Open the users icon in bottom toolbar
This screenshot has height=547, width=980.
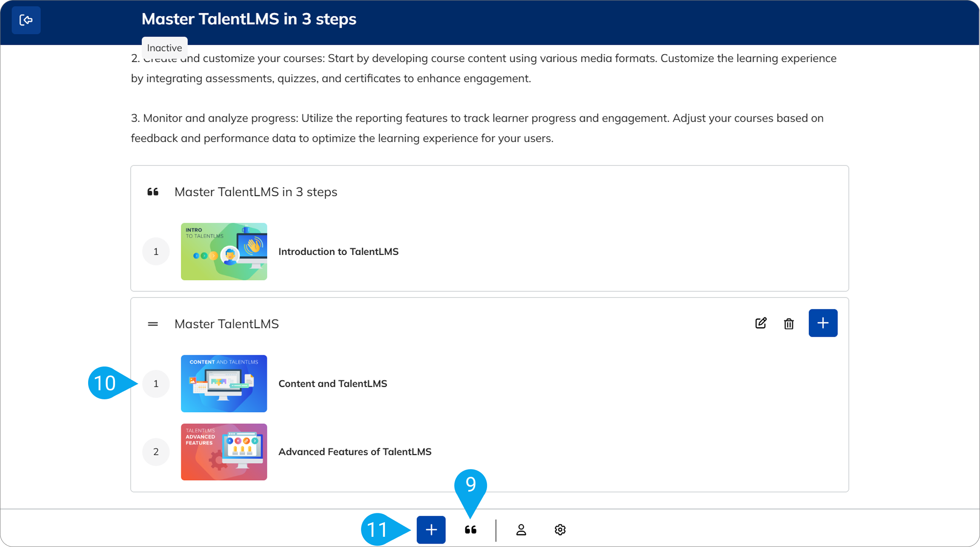click(x=521, y=530)
